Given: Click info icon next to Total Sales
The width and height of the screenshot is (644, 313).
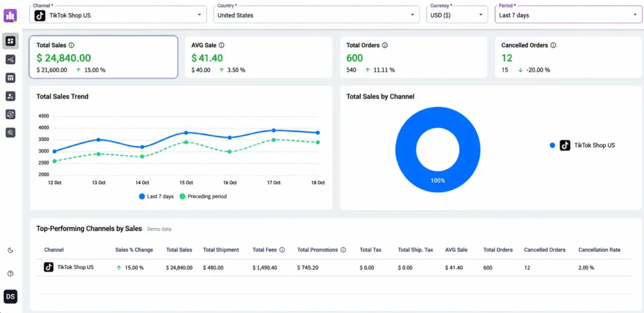Looking at the screenshot, I should (x=72, y=45).
